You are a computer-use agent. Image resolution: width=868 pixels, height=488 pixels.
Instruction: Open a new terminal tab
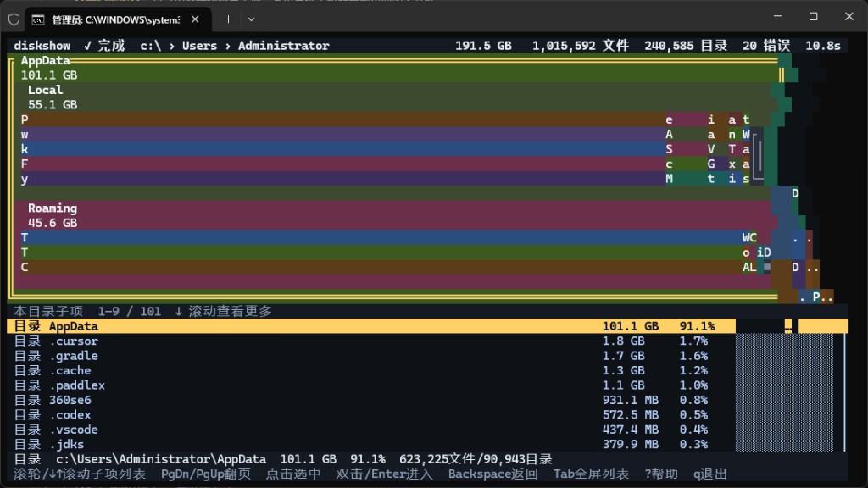tap(228, 19)
